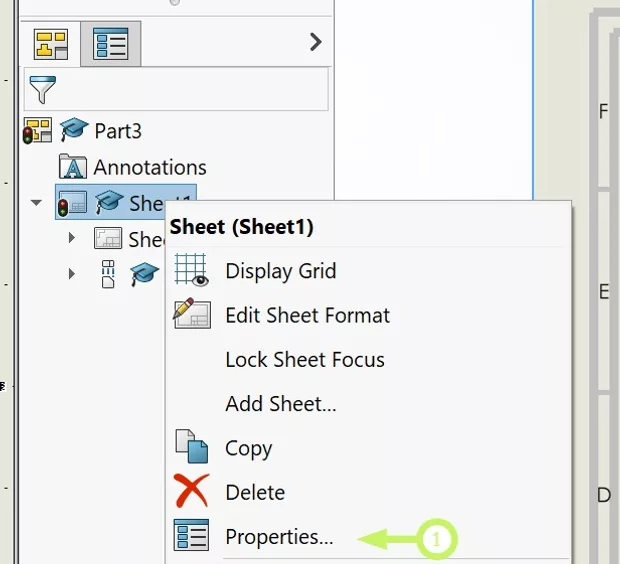620x564 pixels.
Task: Select the Part3 drawing icon
Action: [38, 130]
